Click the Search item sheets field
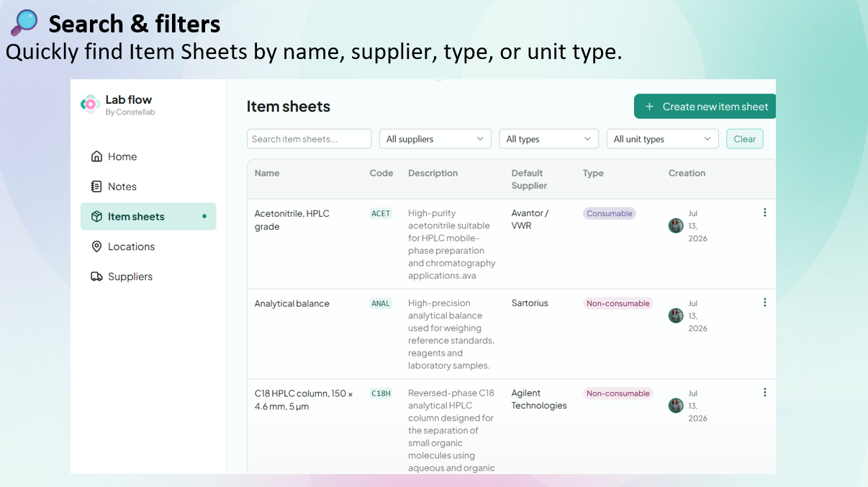 309,139
